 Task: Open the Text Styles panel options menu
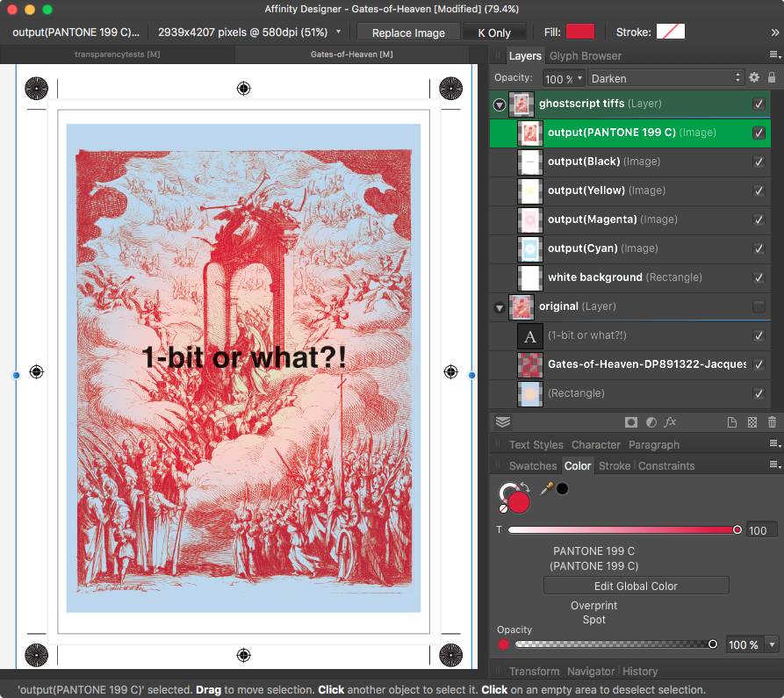774,444
